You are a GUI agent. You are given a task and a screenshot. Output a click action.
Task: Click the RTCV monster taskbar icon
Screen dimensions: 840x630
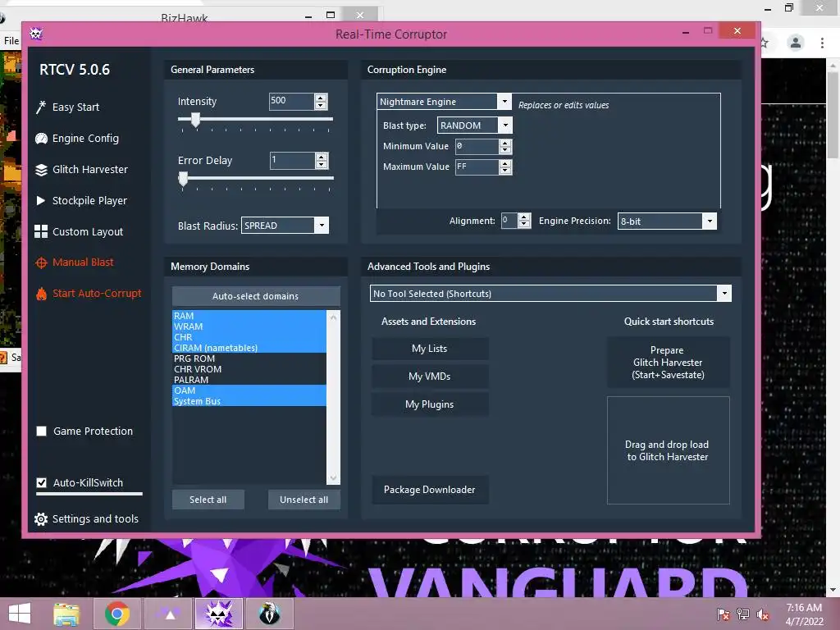point(219,614)
